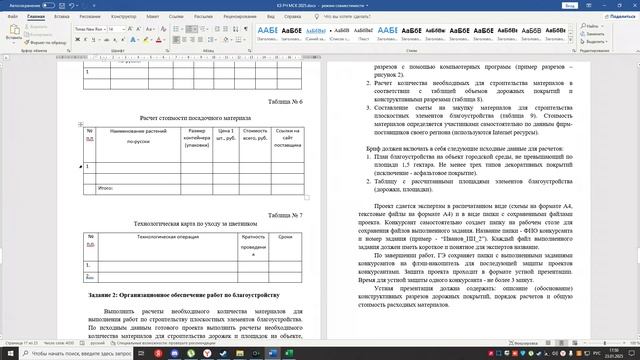Decrease font size with the A-down icon

[x=138, y=29]
